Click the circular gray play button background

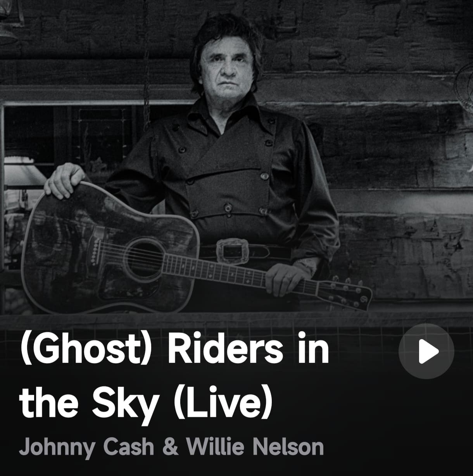tap(426, 351)
